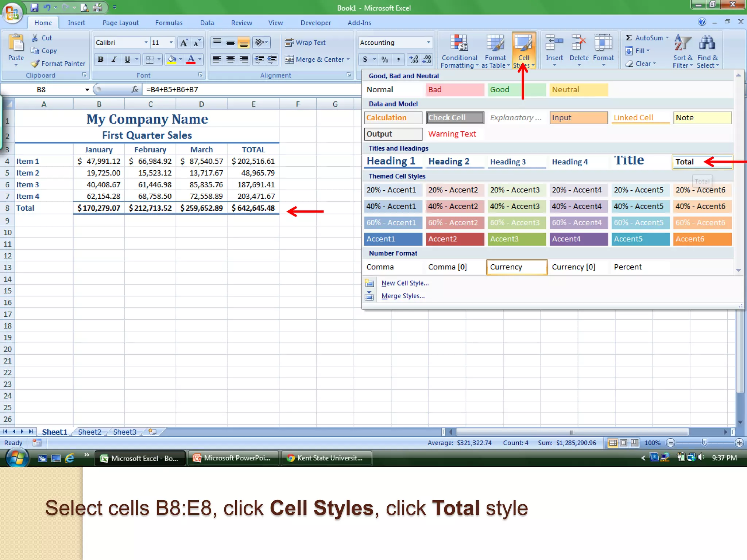
Task: Toggle Underline formatting
Action: pyautogui.click(x=127, y=59)
